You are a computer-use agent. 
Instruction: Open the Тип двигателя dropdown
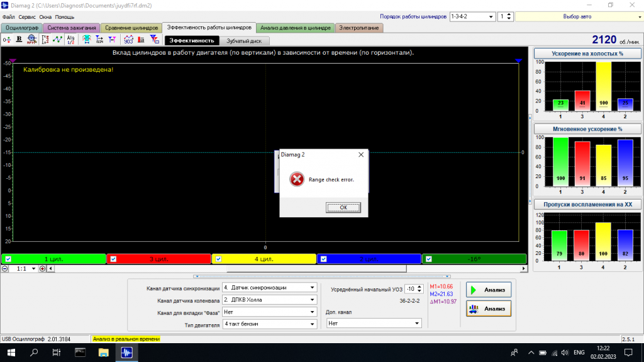pos(269,324)
